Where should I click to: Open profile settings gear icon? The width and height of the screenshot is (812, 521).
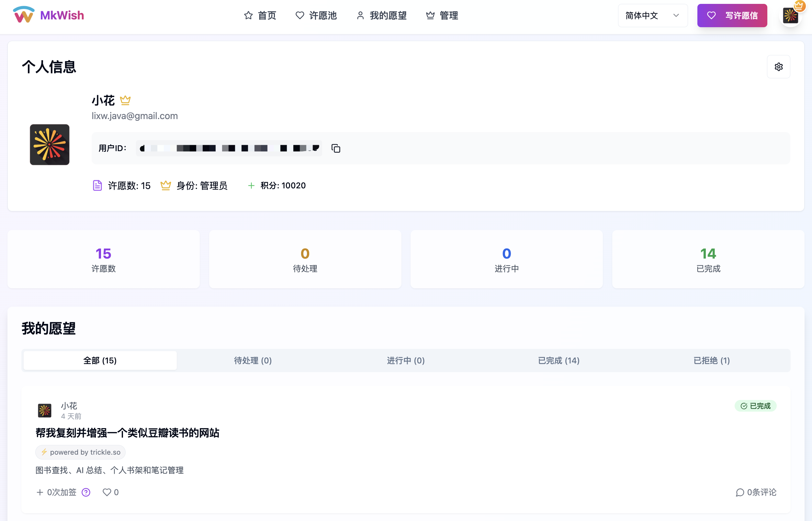coord(779,67)
